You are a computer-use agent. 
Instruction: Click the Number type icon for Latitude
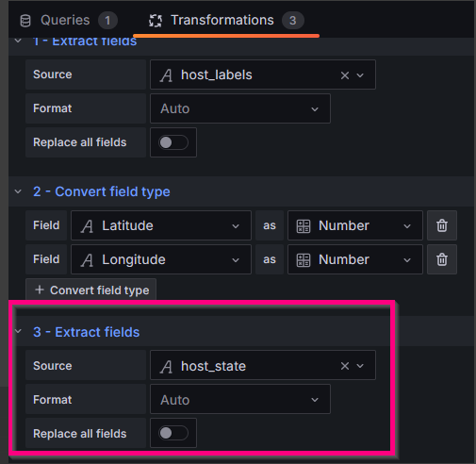(x=304, y=226)
